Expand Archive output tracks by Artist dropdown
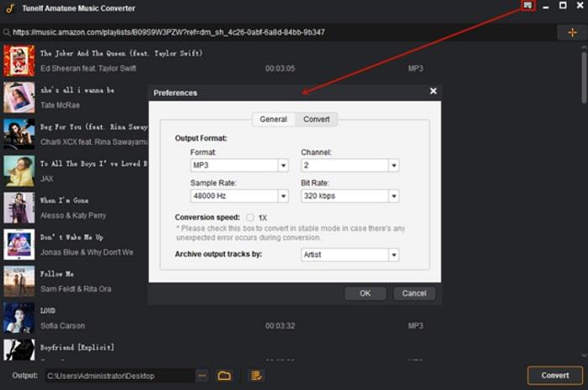The height and width of the screenshot is (390, 588). click(392, 255)
